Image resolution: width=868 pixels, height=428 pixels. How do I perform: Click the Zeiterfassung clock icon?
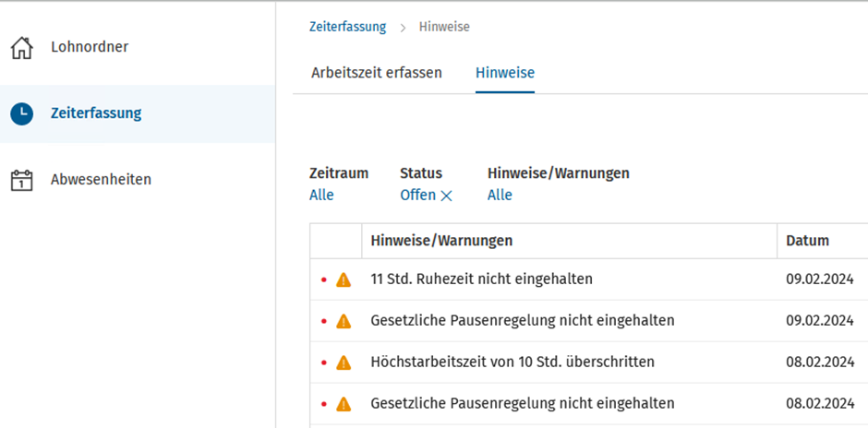coord(22,113)
